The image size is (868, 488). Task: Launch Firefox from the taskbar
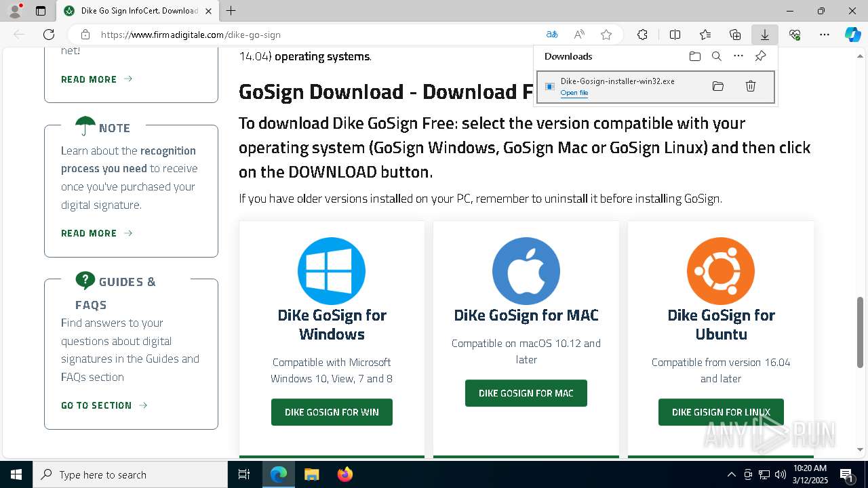tap(345, 474)
